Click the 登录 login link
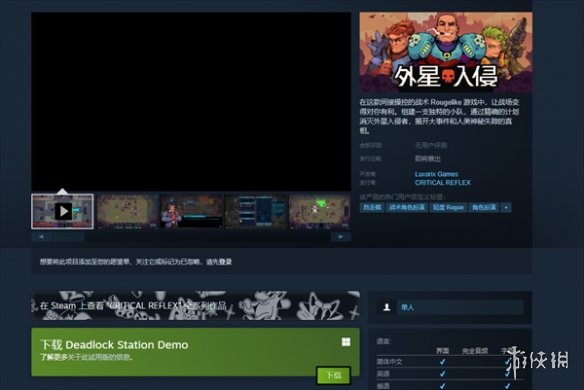The image size is (584, 390). click(225, 262)
